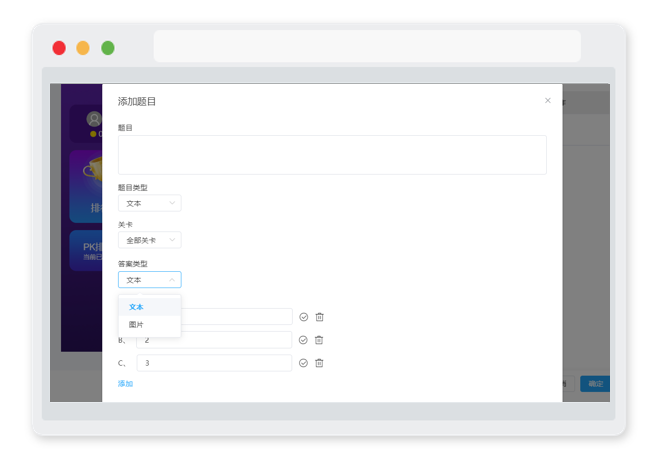Click the 题目 text area
The image size is (660, 460).
(x=332, y=155)
